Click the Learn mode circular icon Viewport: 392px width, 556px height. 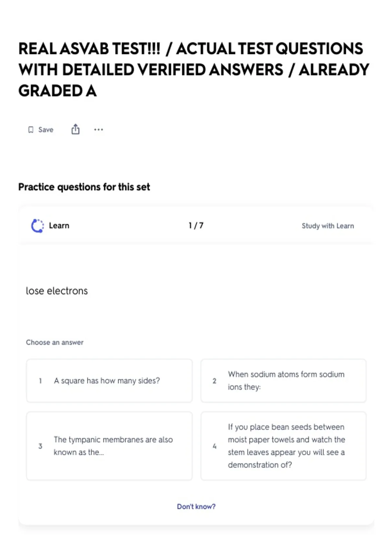pyautogui.click(x=37, y=226)
